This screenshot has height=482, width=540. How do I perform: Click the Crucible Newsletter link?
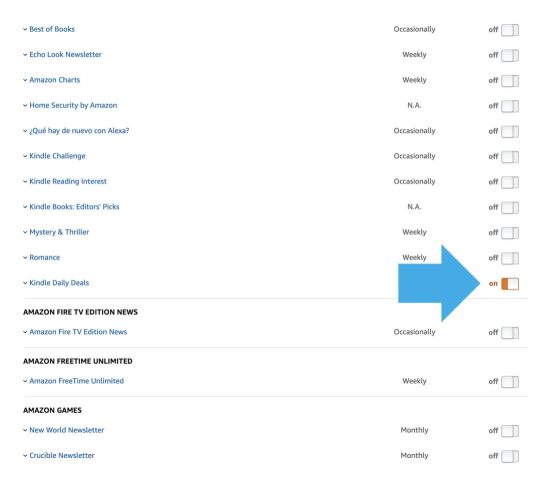point(62,455)
